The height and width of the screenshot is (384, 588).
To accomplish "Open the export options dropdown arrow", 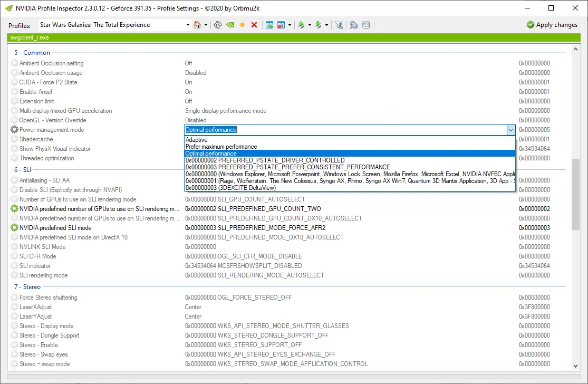I will point(310,25).
